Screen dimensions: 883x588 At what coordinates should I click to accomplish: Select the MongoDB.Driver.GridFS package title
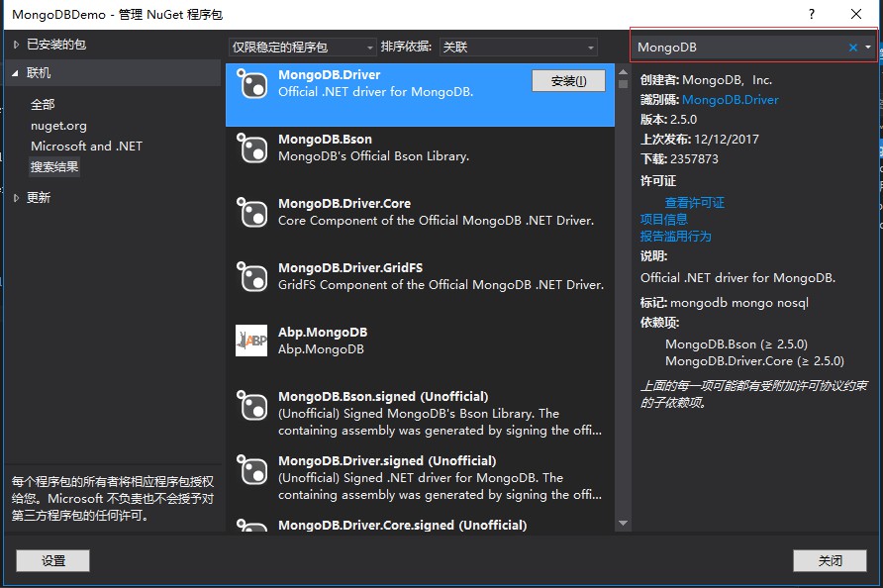click(x=350, y=267)
